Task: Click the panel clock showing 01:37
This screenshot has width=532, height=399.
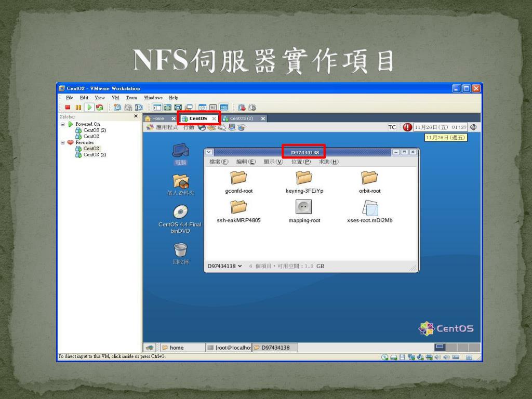Action: pyautogui.click(x=441, y=127)
